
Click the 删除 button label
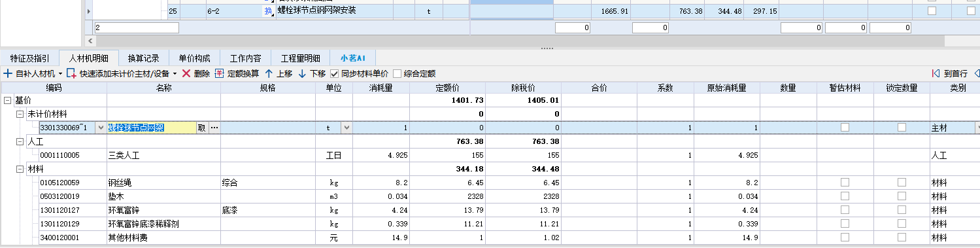(x=202, y=74)
